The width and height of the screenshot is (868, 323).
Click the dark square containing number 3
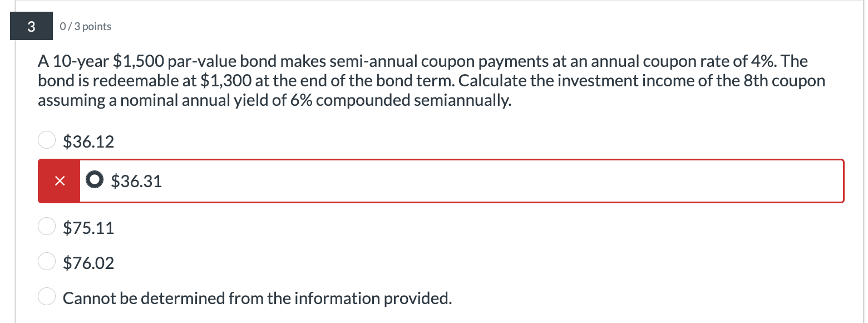[x=31, y=26]
